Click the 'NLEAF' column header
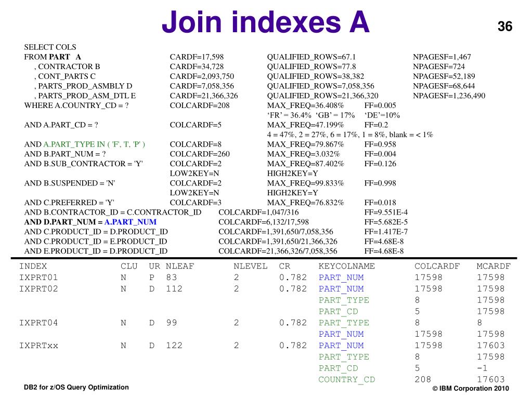 (x=180, y=267)
